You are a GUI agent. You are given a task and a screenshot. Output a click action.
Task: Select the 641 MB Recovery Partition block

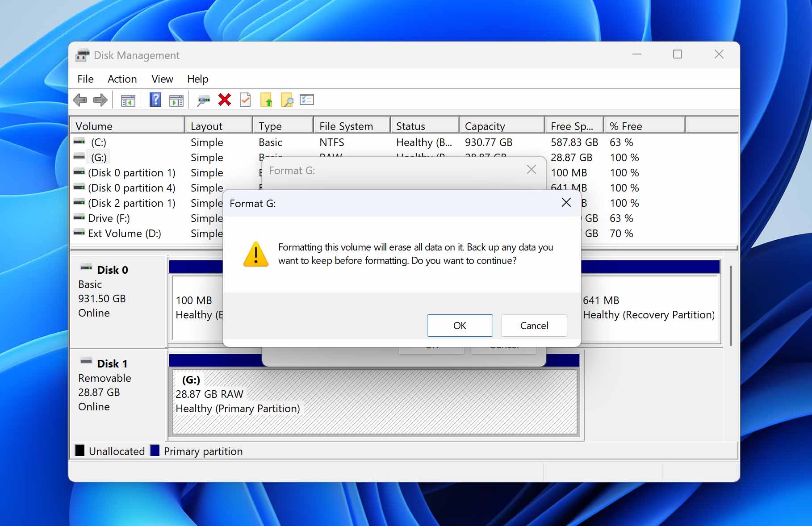pos(649,308)
